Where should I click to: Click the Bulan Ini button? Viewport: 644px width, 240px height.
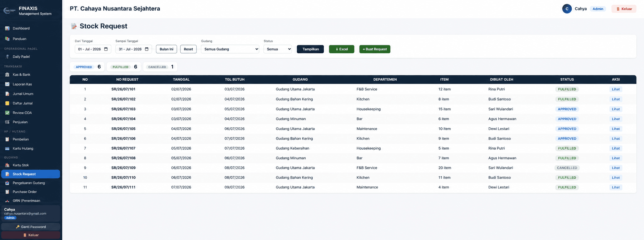click(166, 49)
